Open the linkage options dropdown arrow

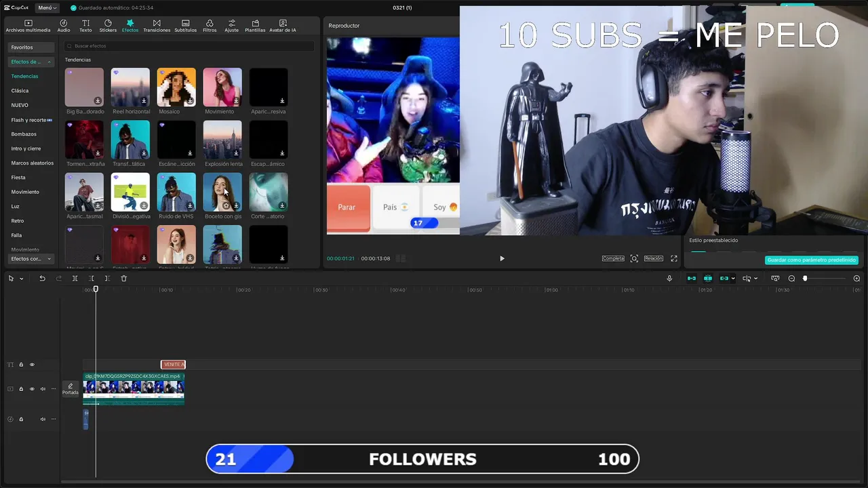[733, 279]
